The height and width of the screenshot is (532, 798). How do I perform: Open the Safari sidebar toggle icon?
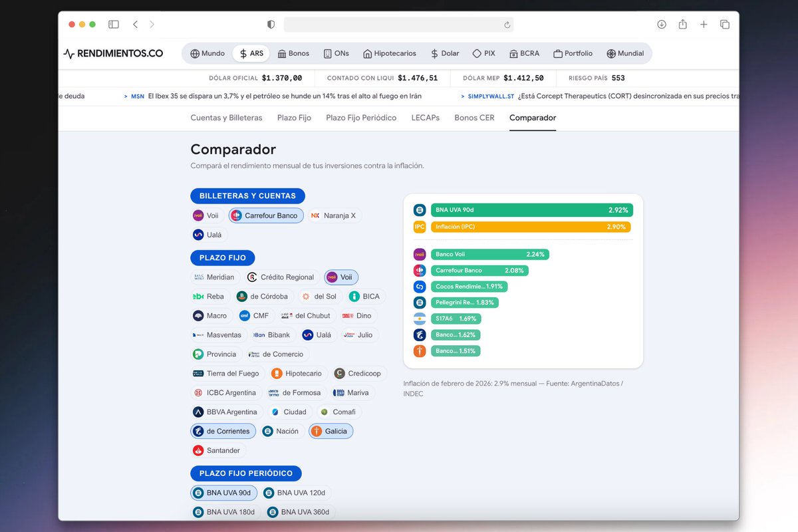(114, 25)
